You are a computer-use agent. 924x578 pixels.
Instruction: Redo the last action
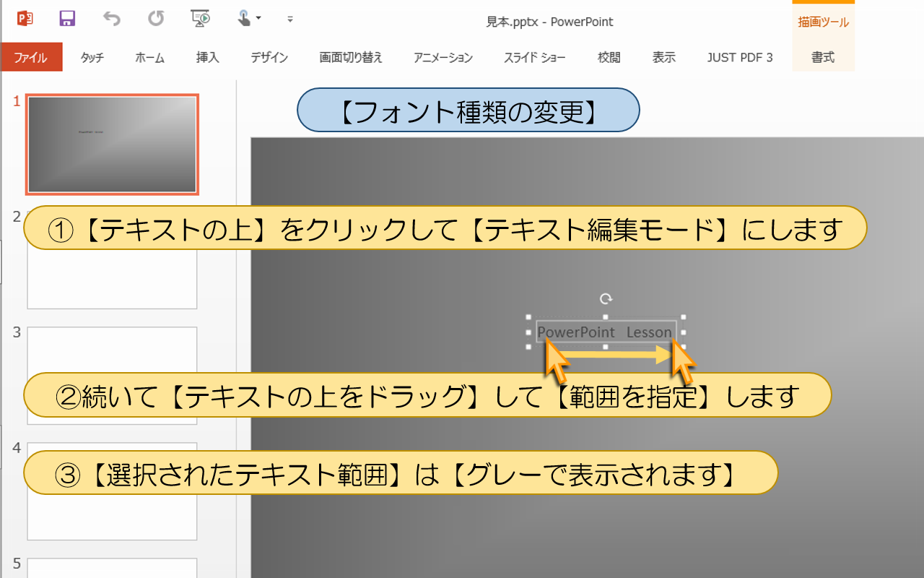pyautogui.click(x=156, y=19)
